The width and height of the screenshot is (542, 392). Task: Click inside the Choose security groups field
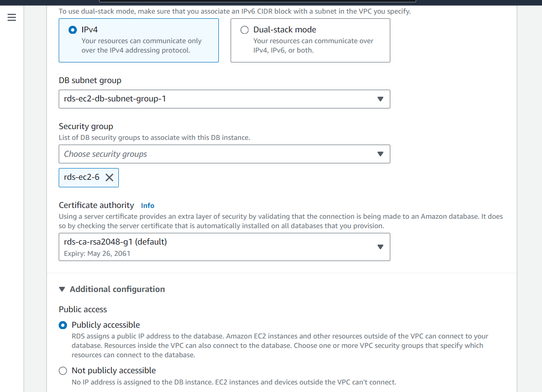point(188,154)
